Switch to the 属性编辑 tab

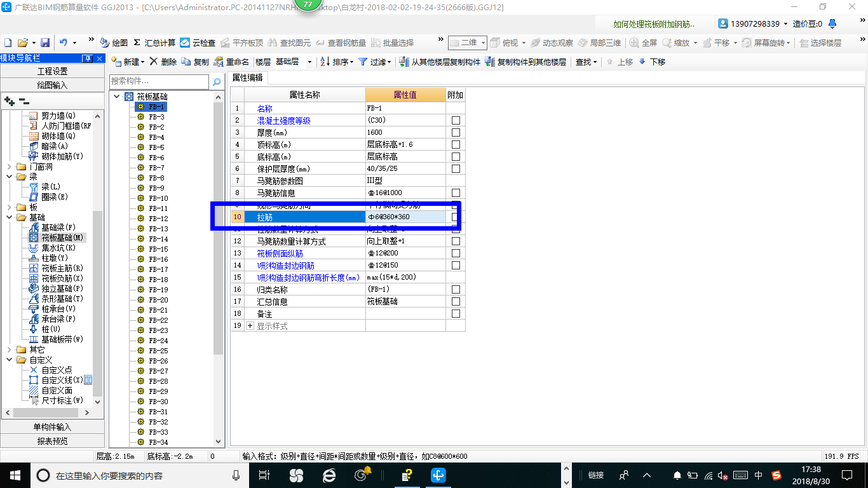point(248,78)
